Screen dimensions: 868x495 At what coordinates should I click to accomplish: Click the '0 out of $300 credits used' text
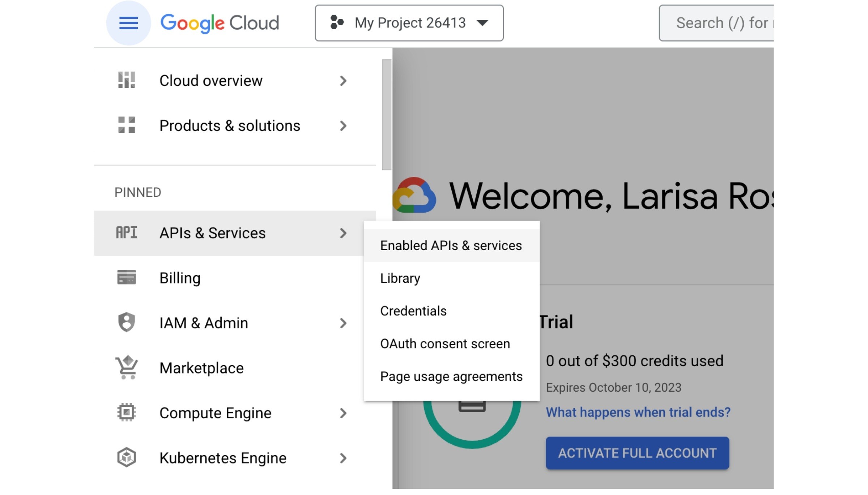tap(634, 361)
